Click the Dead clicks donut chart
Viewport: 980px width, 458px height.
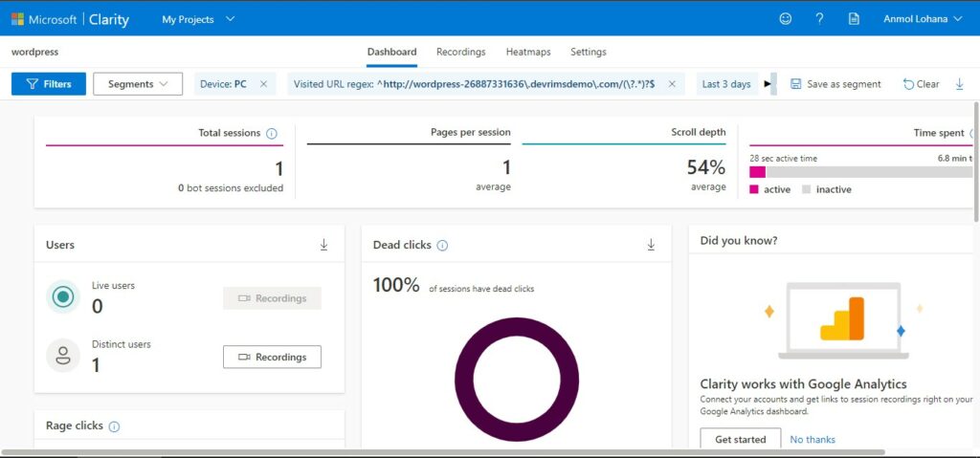tap(517, 380)
